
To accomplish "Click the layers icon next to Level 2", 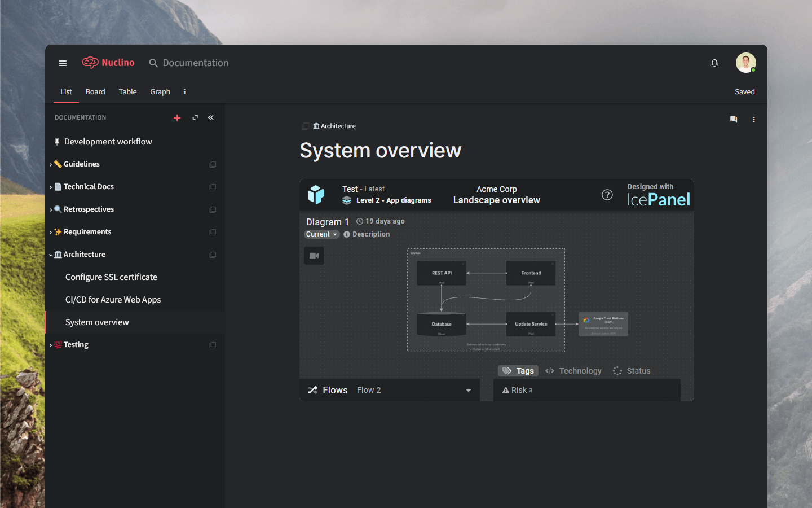I will point(347,200).
